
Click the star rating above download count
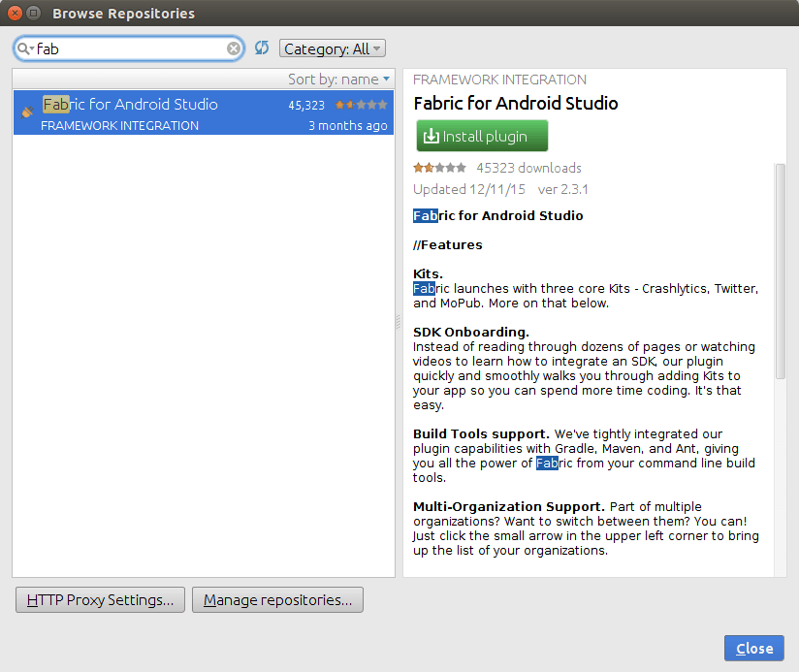click(x=439, y=168)
